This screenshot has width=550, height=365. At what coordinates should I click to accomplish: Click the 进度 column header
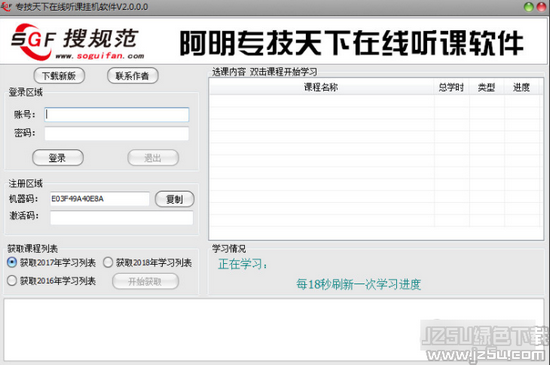522,87
